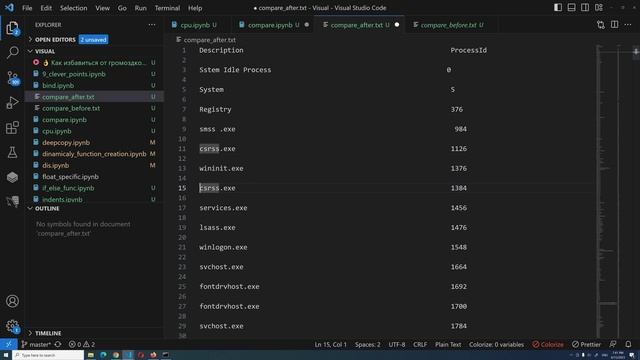The image size is (640, 360).
Task: Toggle Prettier in the status bar
Action: [587, 344]
